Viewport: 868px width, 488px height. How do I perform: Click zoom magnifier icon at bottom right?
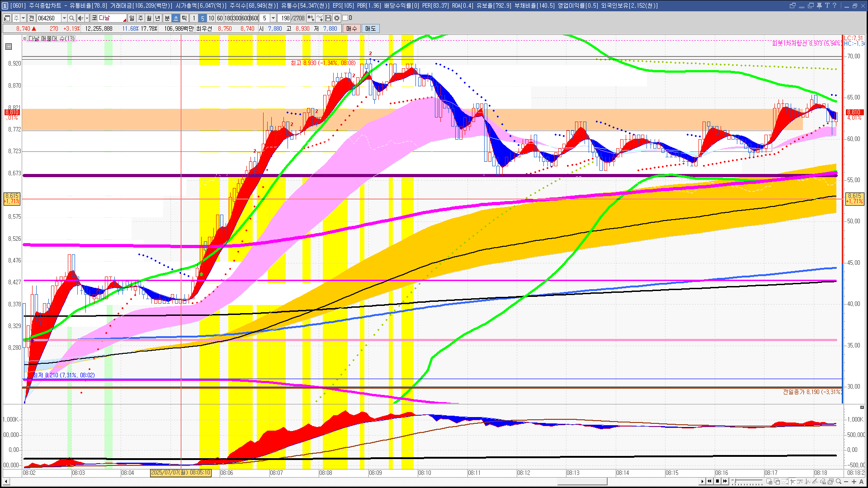[839, 482]
